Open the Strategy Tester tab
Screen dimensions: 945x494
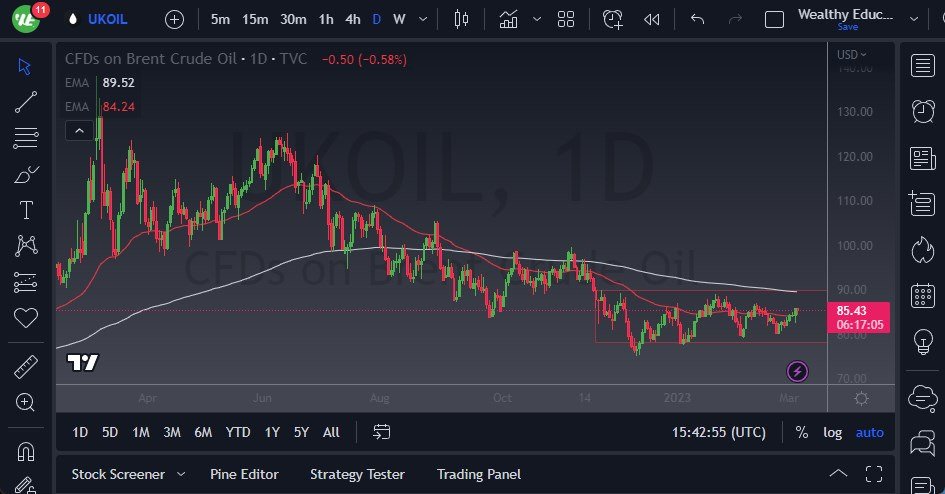click(357, 474)
